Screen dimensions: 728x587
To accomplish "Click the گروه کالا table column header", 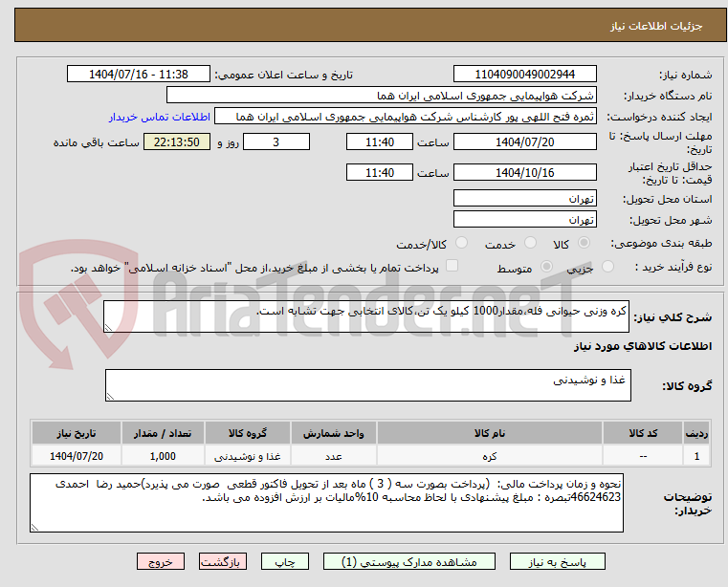I will click(248, 433).
